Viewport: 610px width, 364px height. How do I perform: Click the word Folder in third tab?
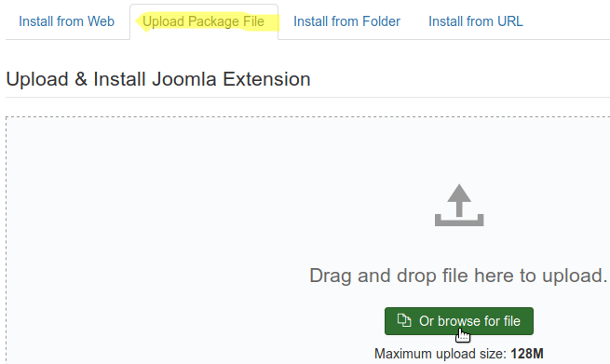coord(381,21)
